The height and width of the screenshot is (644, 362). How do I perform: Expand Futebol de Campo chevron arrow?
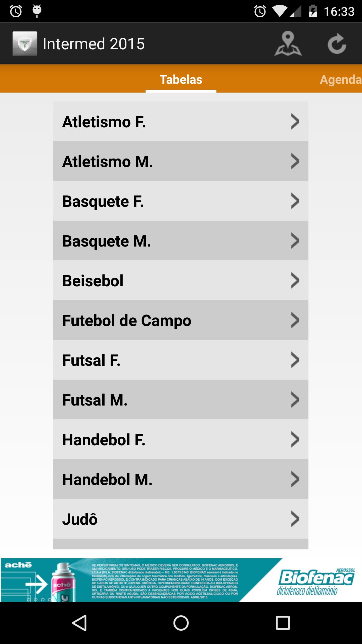click(x=295, y=320)
